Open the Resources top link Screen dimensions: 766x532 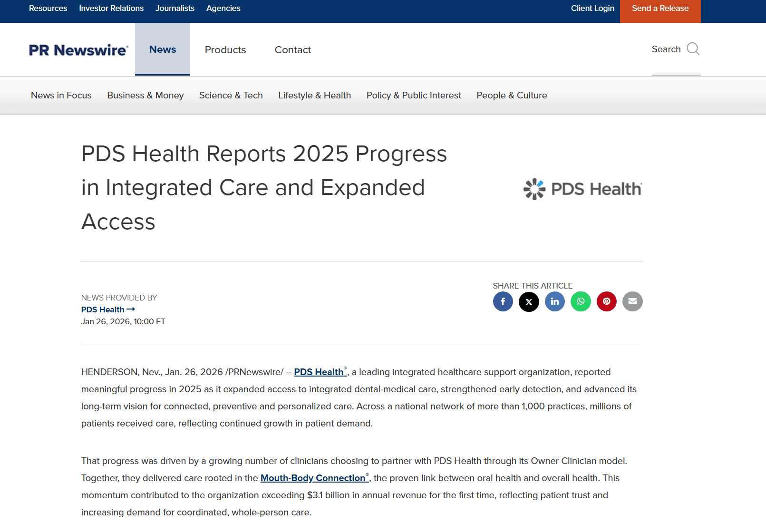[x=48, y=8]
